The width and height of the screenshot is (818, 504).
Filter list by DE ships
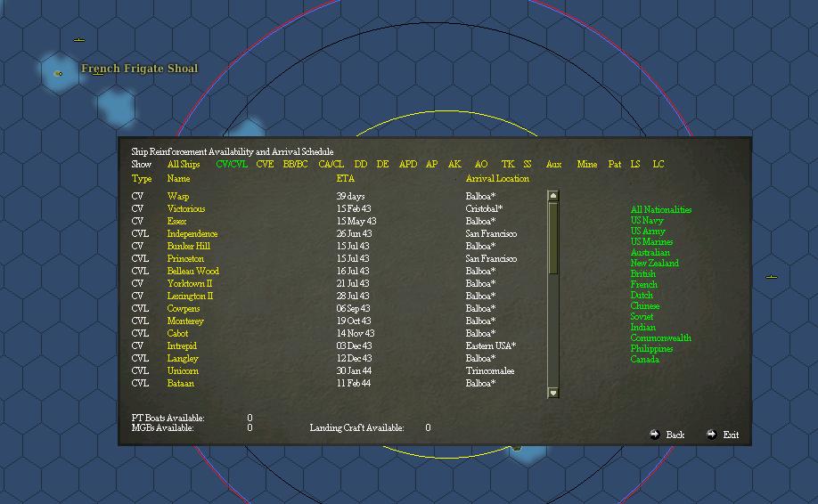pyautogui.click(x=382, y=164)
